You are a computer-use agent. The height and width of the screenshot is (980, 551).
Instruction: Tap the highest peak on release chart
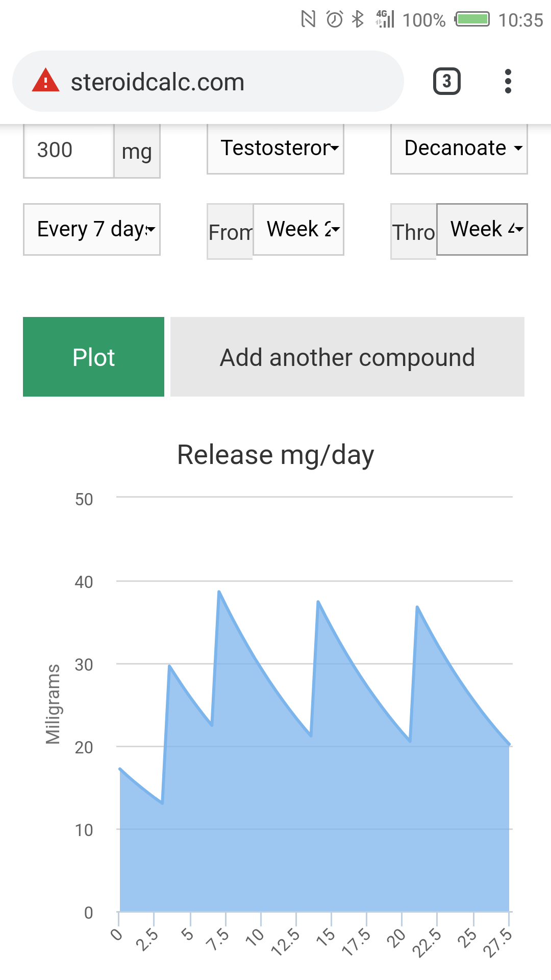[x=219, y=592]
